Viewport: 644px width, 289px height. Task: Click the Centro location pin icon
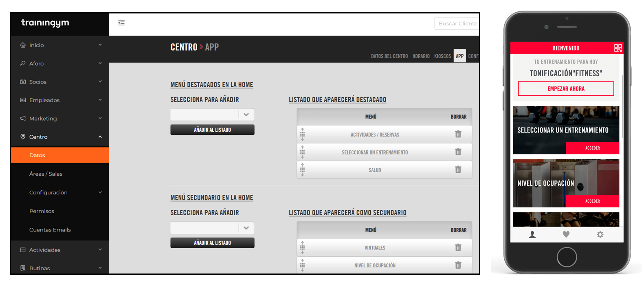tap(23, 137)
